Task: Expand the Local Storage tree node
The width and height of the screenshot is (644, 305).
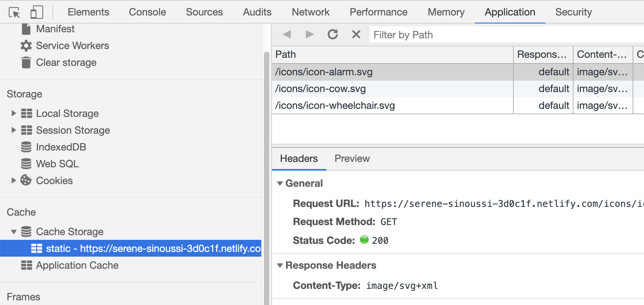Action: coord(13,113)
